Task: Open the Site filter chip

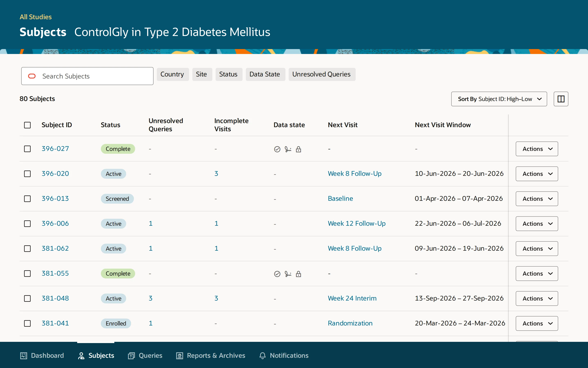Action: (x=202, y=74)
